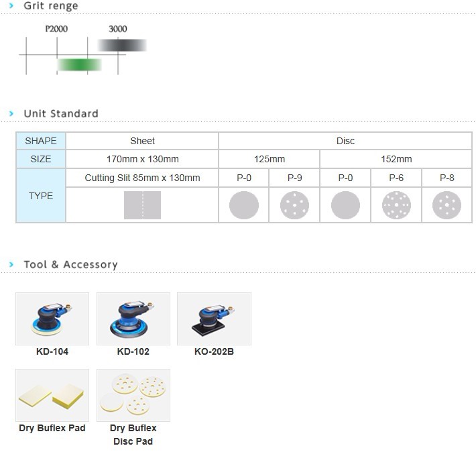
Task: Click the Unit Standard heading text
Action: click(61, 113)
